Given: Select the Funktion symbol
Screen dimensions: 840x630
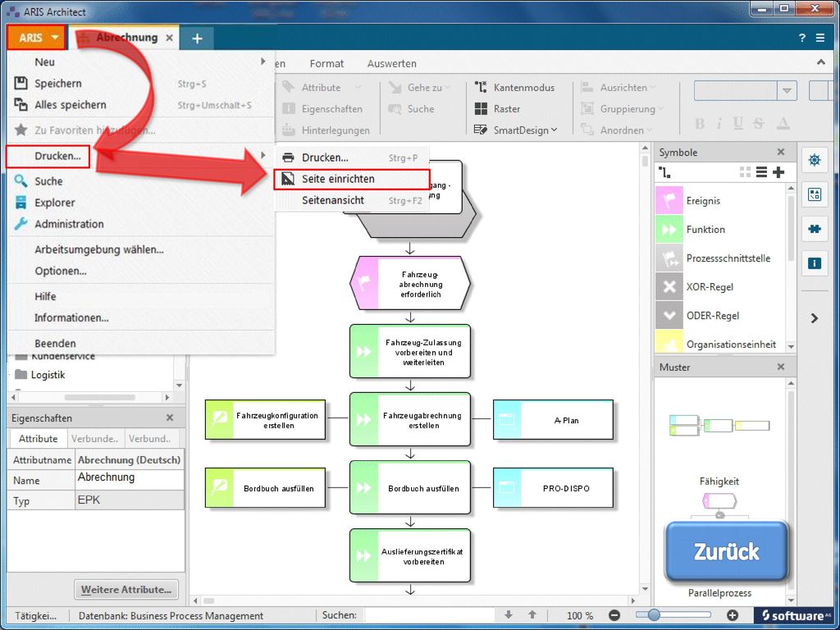Looking at the screenshot, I should (x=720, y=230).
